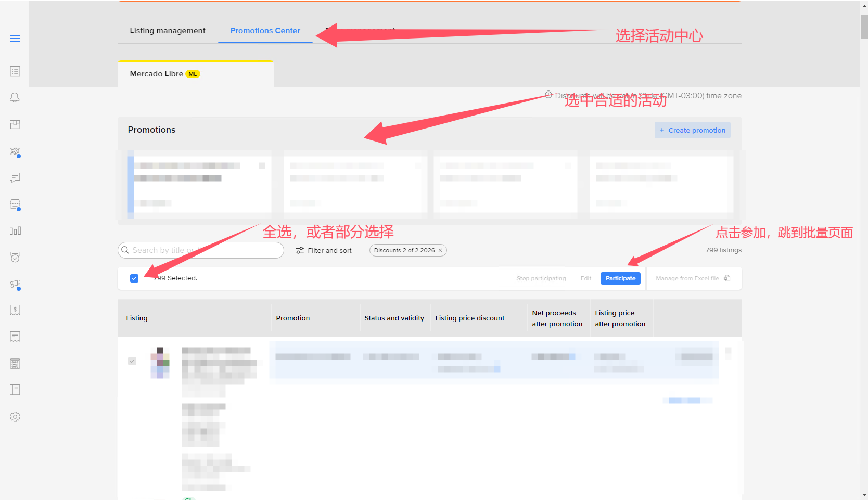868x500 pixels.
Task: Click the Search by title input field
Action: click(203, 250)
